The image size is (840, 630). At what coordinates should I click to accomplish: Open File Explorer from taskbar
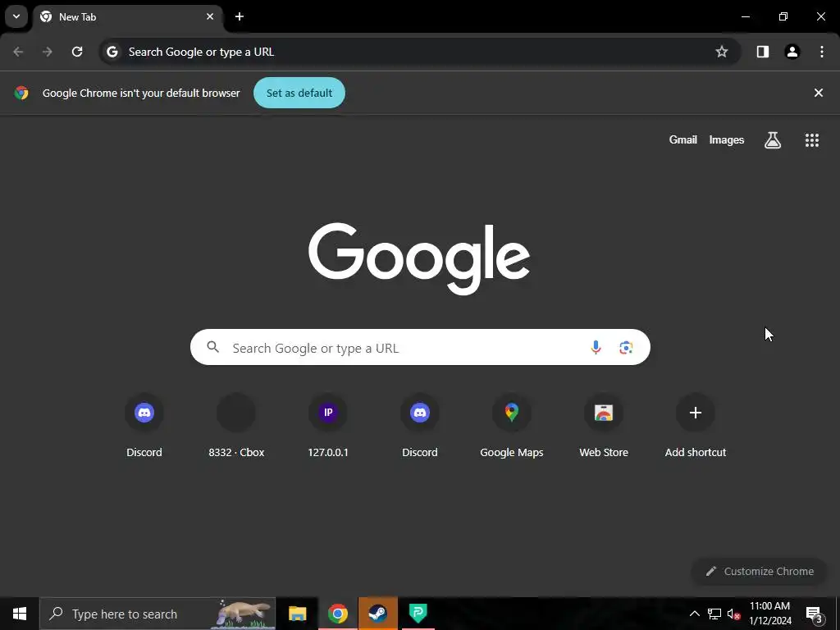(297, 614)
